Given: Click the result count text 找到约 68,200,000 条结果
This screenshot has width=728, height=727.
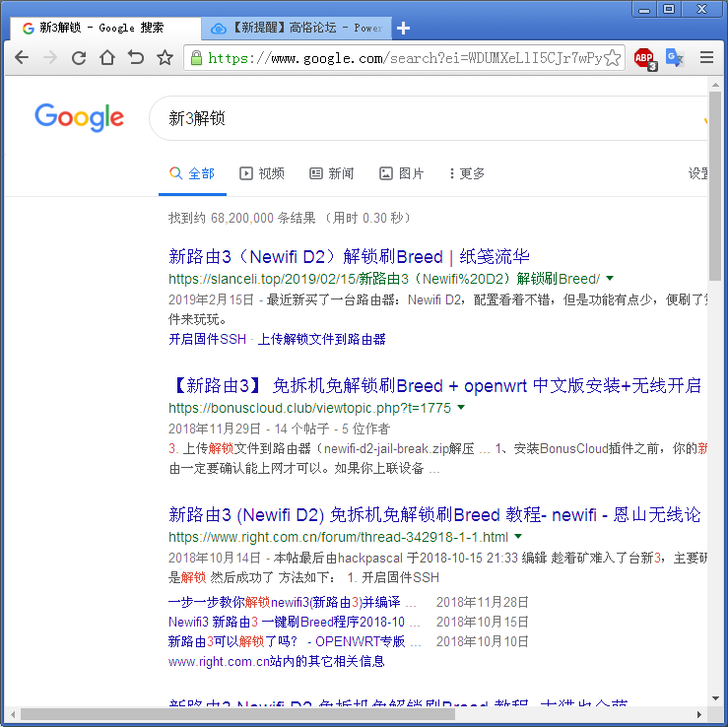Looking at the screenshot, I should 242,218.
